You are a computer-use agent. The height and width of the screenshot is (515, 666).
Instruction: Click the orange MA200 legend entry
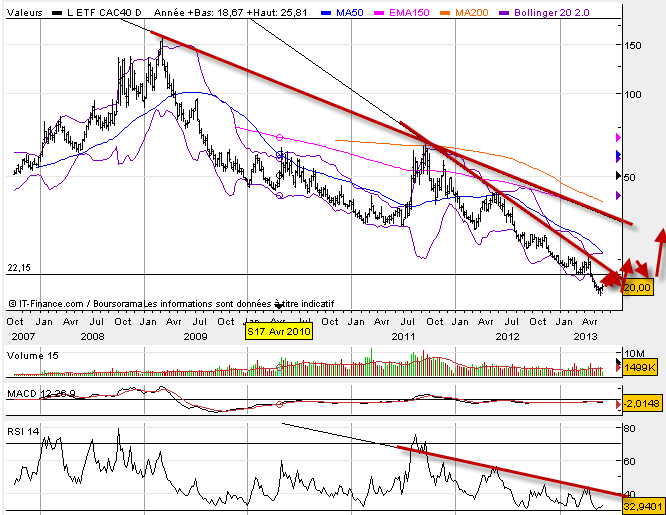point(467,11)
